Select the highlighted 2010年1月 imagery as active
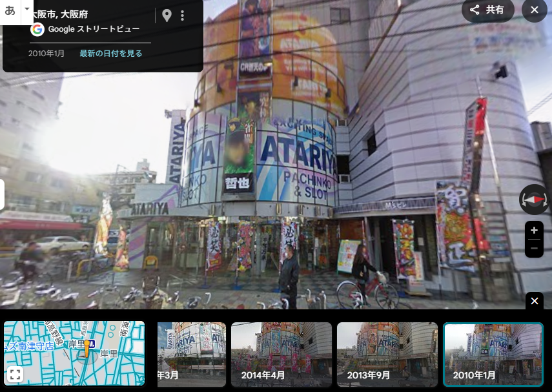The image size is (552, 392). click(493, 354)
